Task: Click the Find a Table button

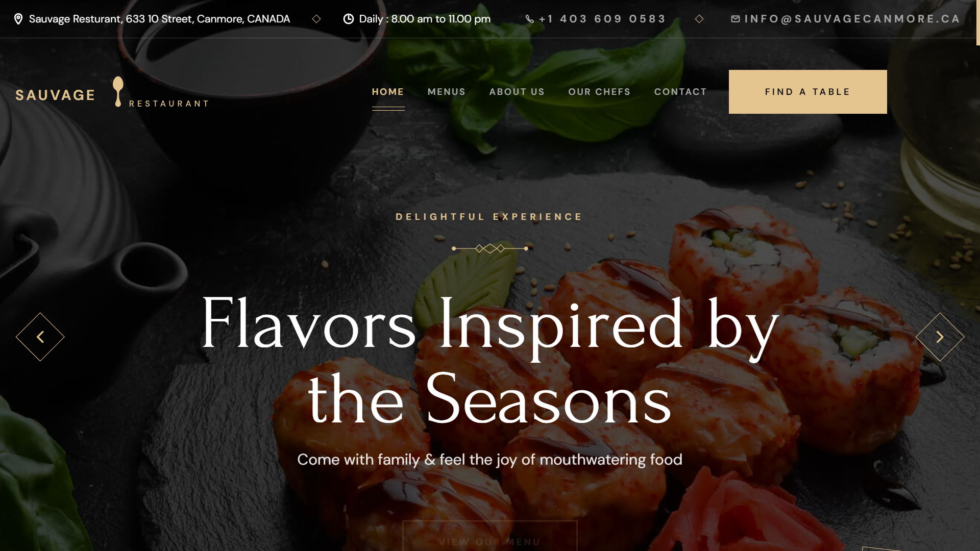Action: (808, 92)
